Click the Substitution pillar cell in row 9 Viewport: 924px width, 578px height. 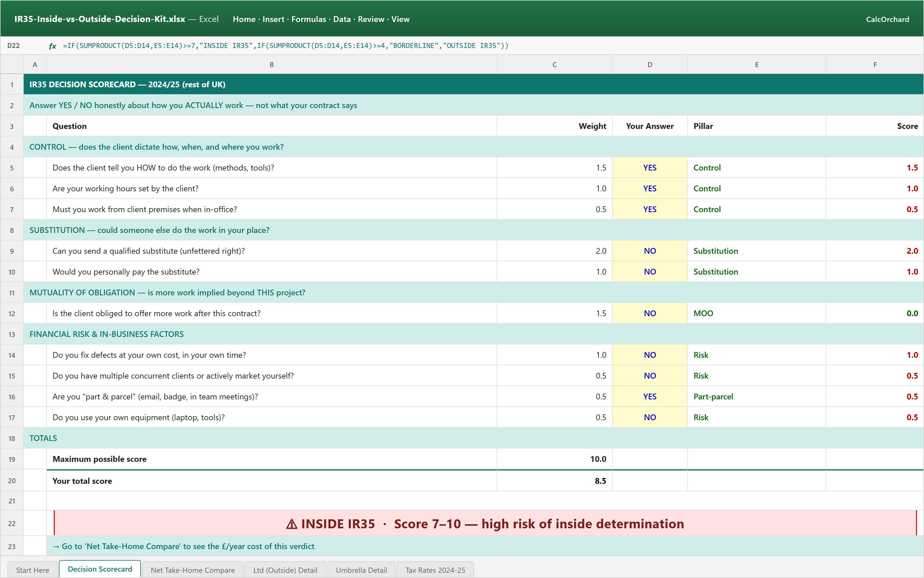757,251
